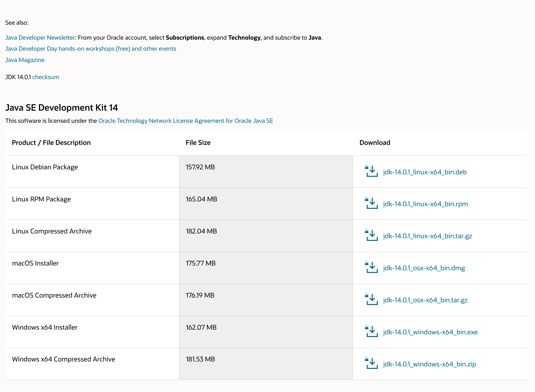
Task: Click download icon beside the Linux .deb file
Action: tap(371, 171)
